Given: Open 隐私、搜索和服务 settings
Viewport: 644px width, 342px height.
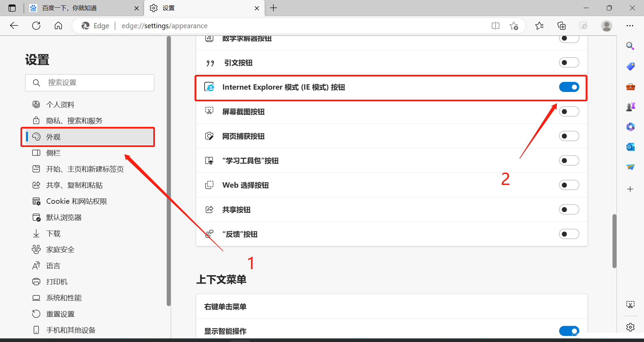Looking at the screenshot, I should pos(90,121).
